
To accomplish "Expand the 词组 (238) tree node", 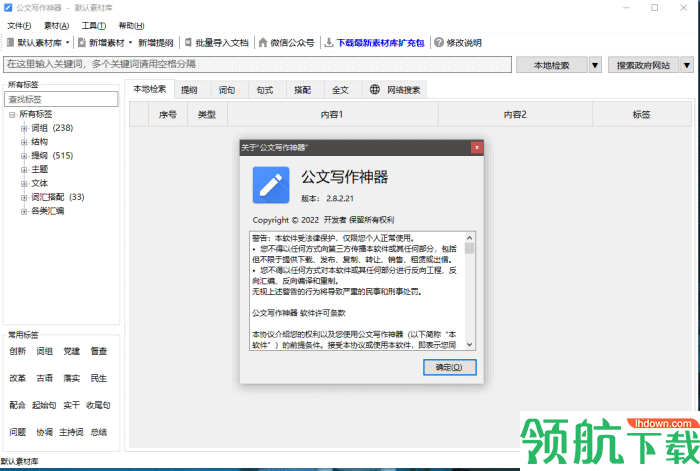I will click(x=24, y=128).
